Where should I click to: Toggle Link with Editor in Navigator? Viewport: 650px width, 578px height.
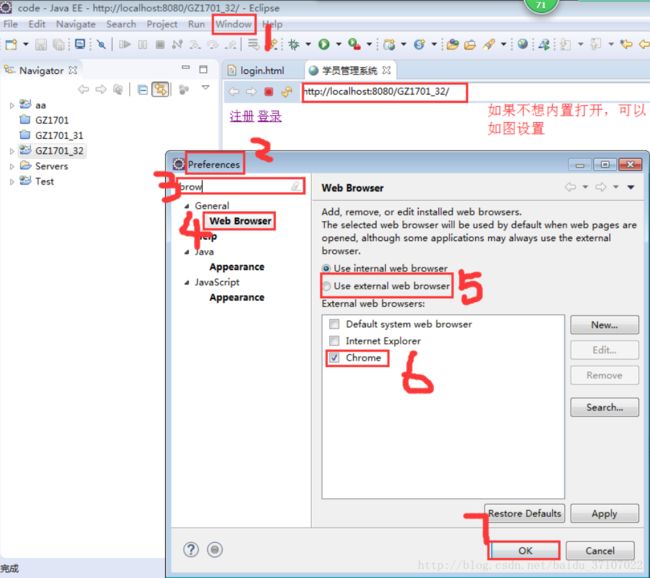click(160, 89)
